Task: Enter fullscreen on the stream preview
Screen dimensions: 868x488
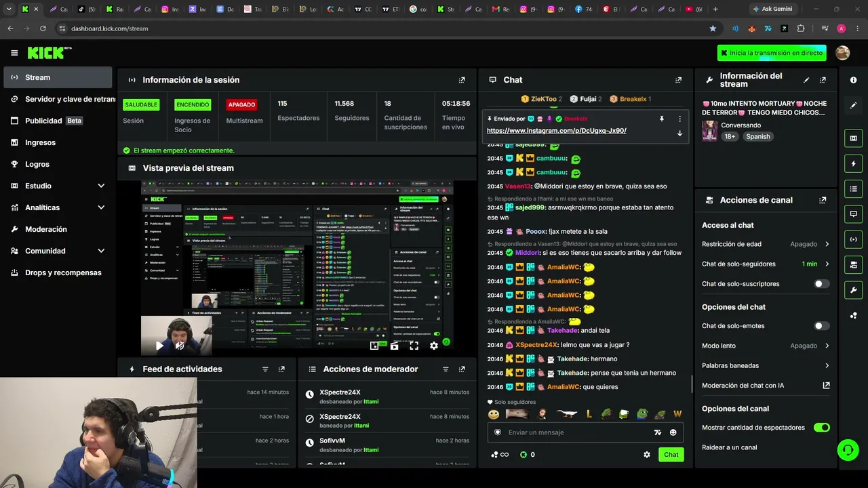Action: [x=414, y=346]
